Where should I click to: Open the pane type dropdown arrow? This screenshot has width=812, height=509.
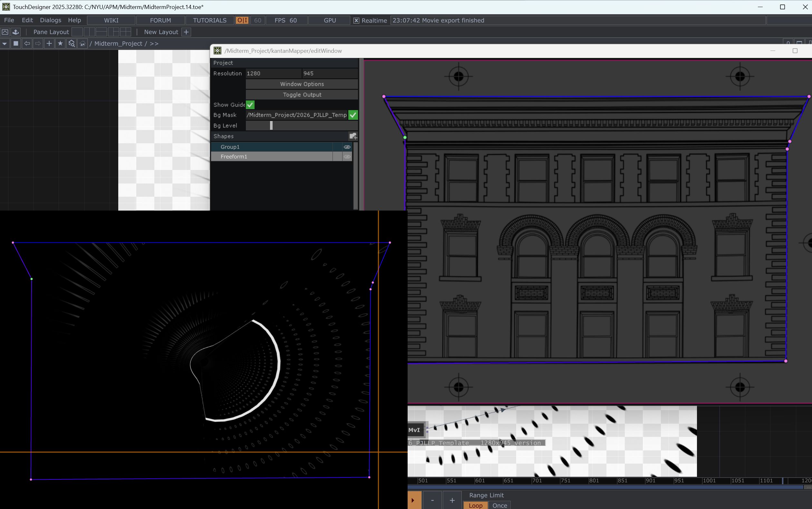pyautogui.click(x=5, y=43)
